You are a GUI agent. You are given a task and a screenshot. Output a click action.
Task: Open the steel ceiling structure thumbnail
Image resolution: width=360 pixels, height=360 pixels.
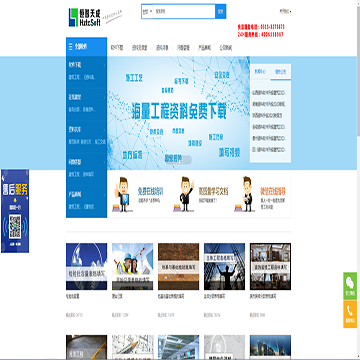178,347
